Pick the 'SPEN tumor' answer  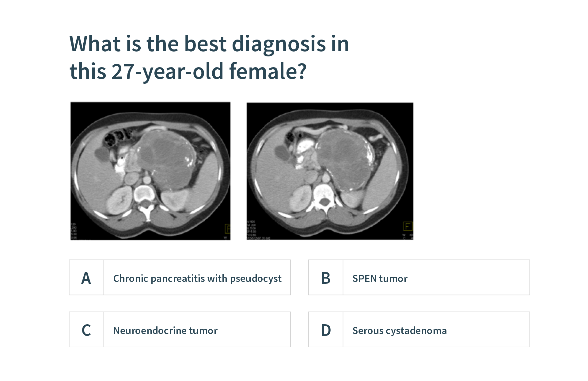coord(380,278)
